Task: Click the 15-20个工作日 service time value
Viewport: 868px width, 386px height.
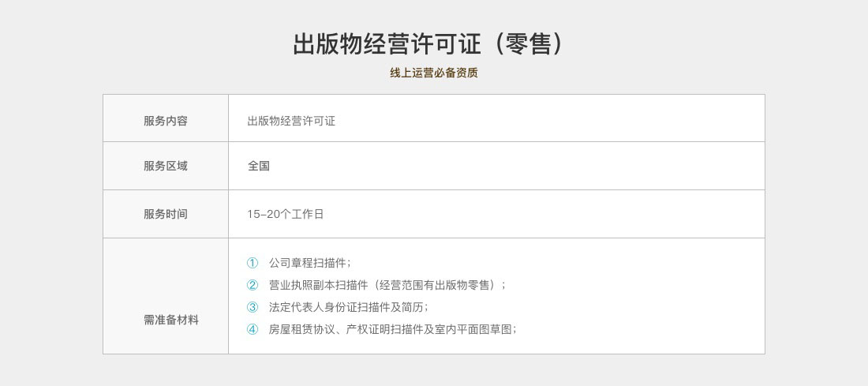Action: coord(286,214)
